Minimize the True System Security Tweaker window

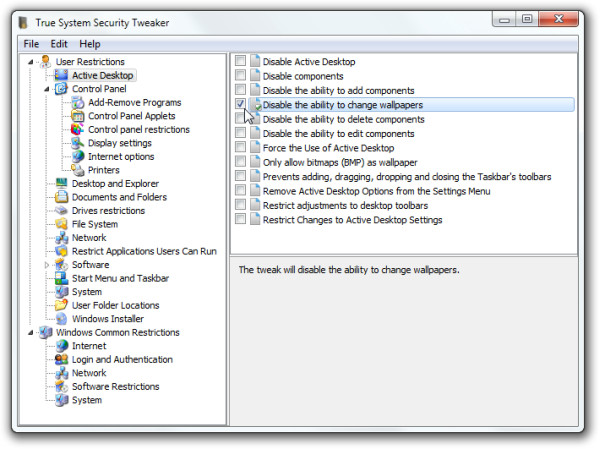pyautogui.click(x=504, y=19)
